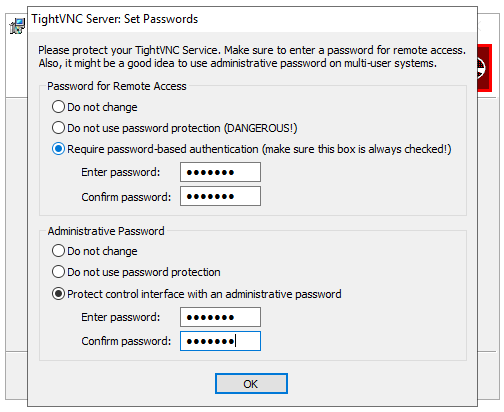Select "Require password-based authentication" option
504x412 pixels.
click(251, 149)
